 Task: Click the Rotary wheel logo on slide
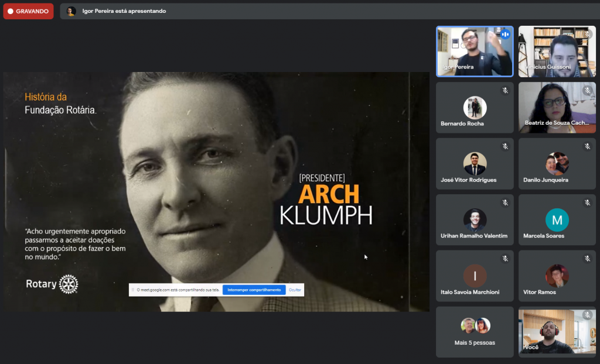68,284
